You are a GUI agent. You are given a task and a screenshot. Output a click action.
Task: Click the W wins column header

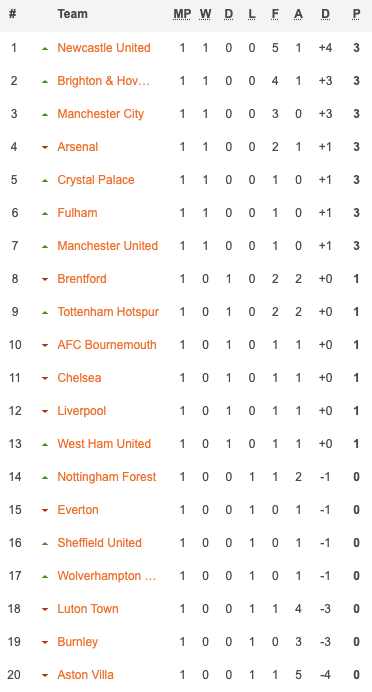coord(205,14)
